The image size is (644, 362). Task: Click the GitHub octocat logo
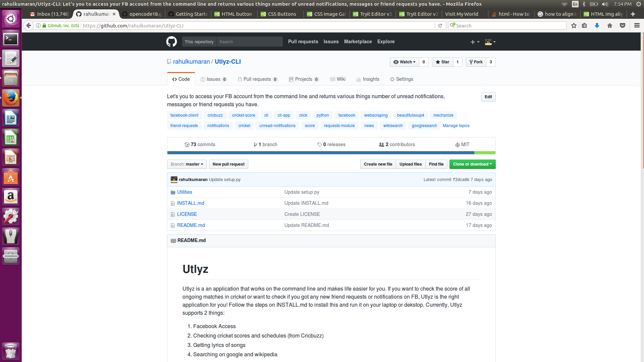click(171, 42)
